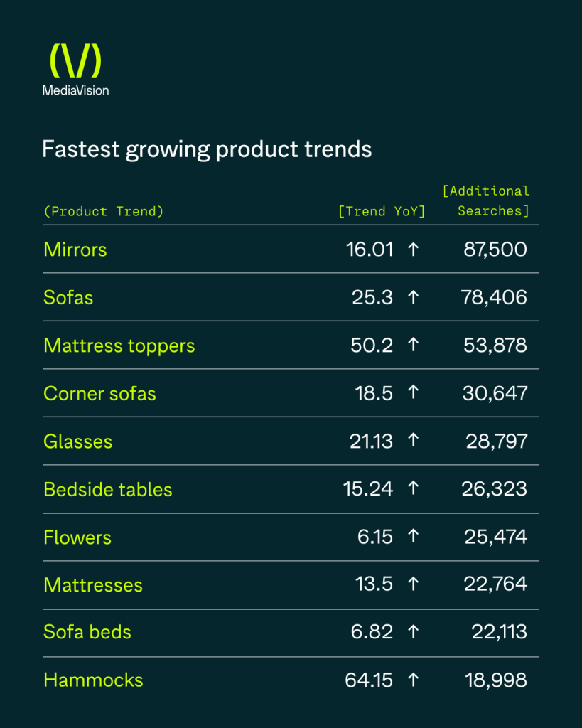Click the MediaVision logo icon
This screenshot has height=728, width=582.
[75, 61]
